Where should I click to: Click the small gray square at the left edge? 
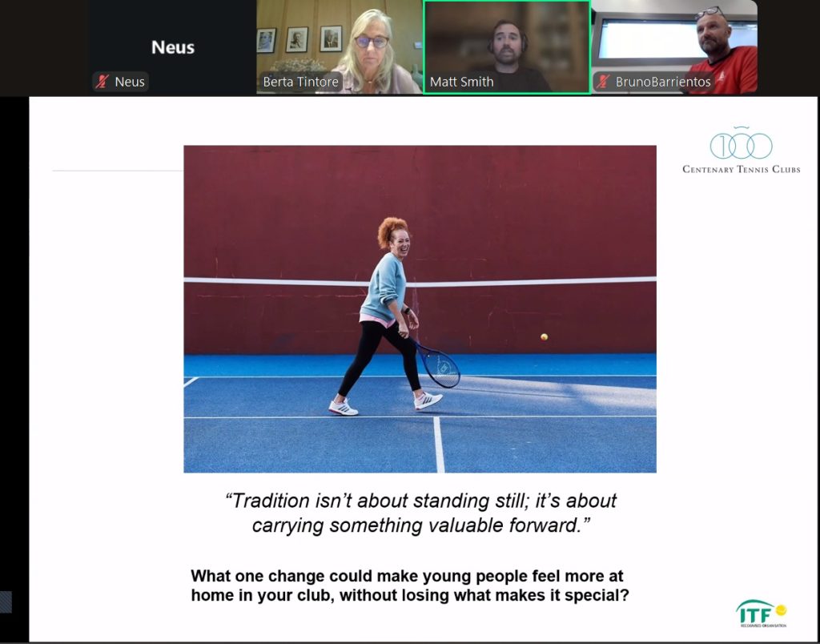(x=6, y=602)
